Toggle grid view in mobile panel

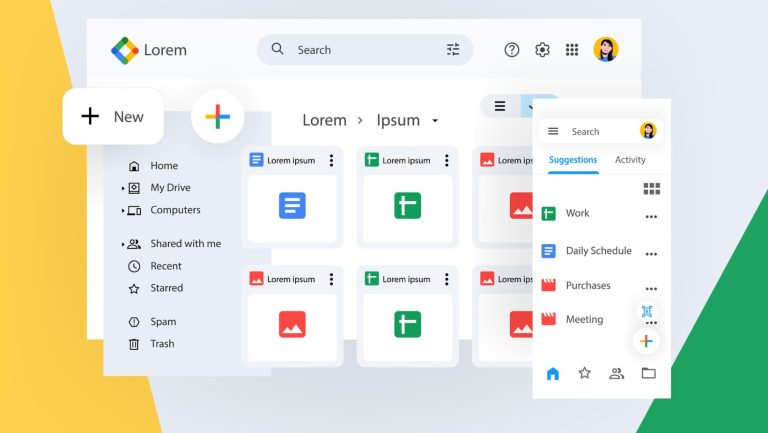point(651,189)
